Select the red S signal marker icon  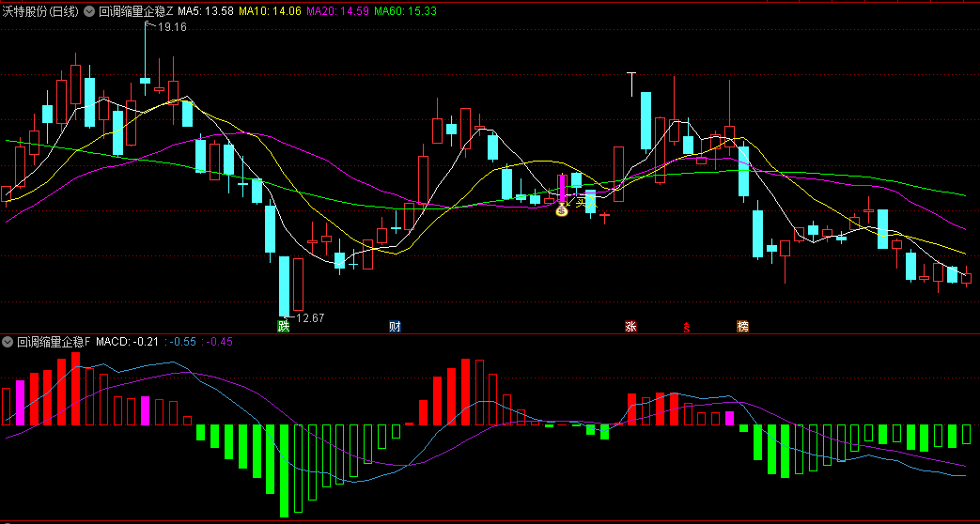coord(686,326)
